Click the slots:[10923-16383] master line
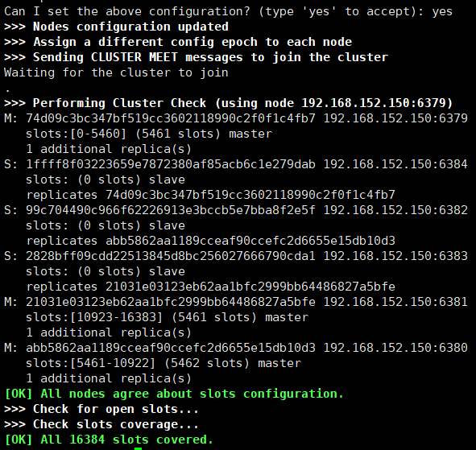The height and width of the screenshot is (450, 476). (167, 317)
